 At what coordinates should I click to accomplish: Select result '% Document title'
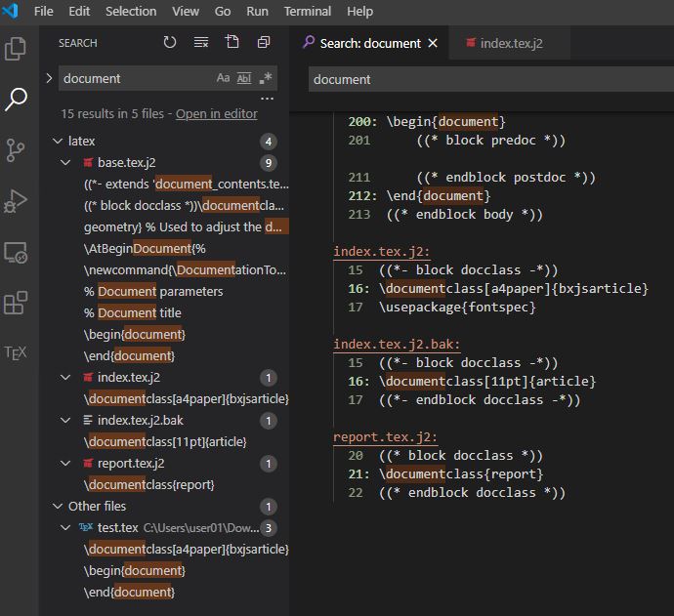tap(133, 312)
